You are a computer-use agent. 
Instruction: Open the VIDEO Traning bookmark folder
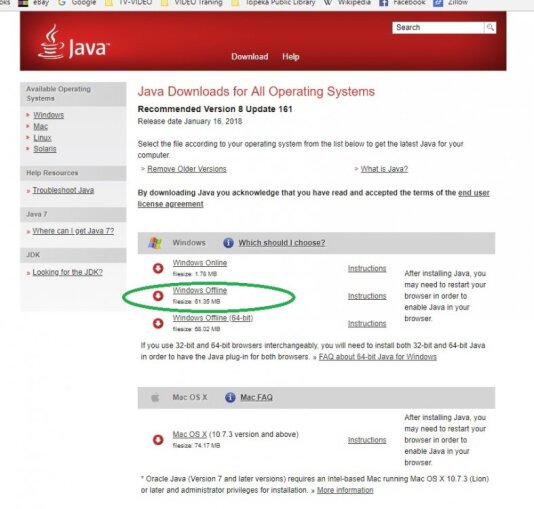click(191, 3)
